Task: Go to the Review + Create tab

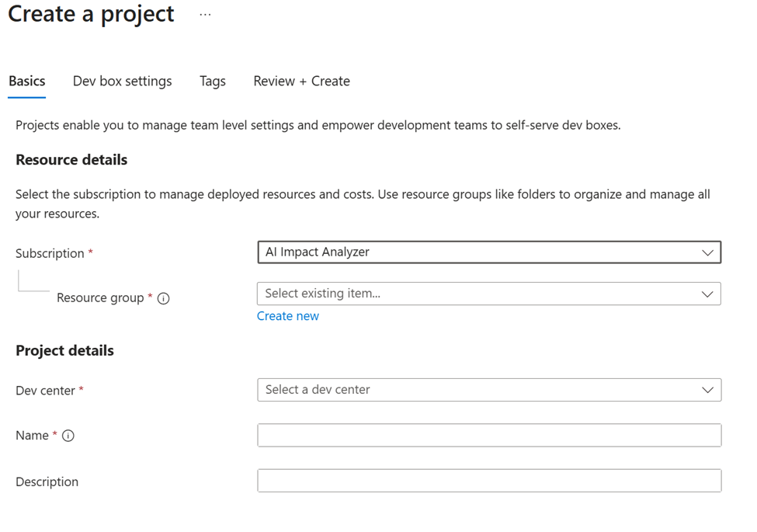Action: 301,81
